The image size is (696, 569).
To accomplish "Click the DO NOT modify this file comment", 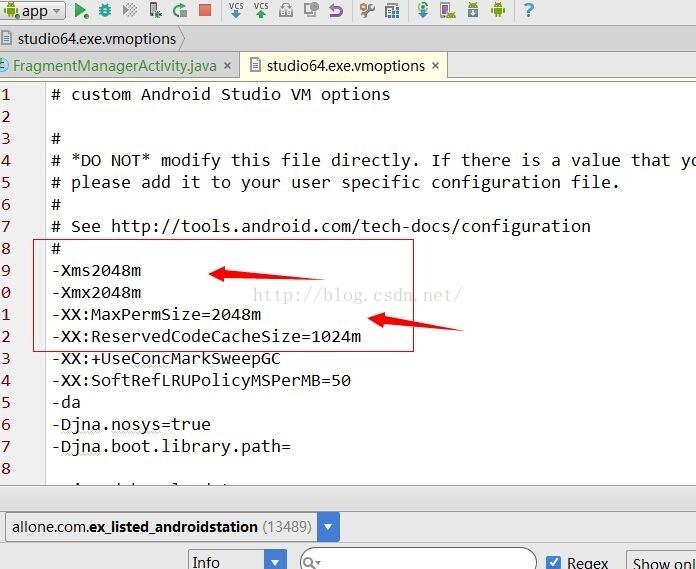I will pos(373,160).
